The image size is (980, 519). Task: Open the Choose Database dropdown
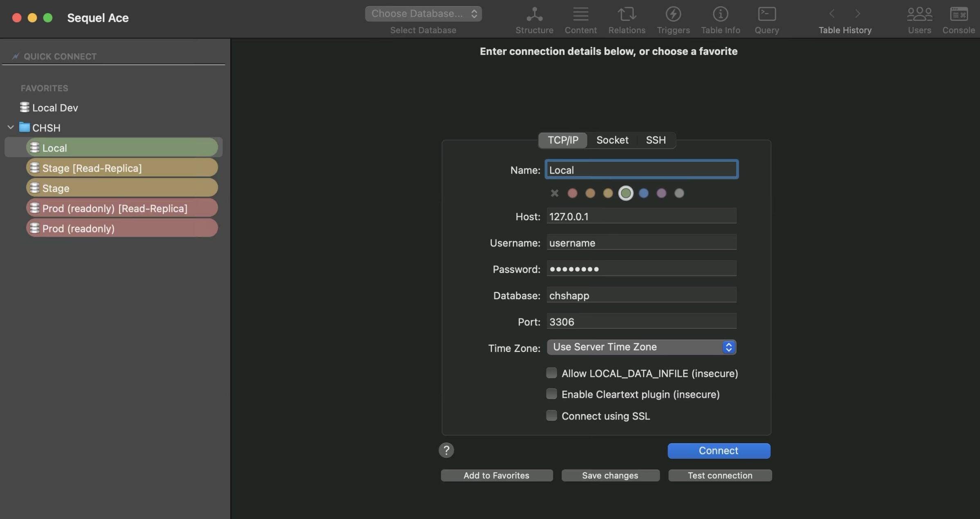click(423, 14)
